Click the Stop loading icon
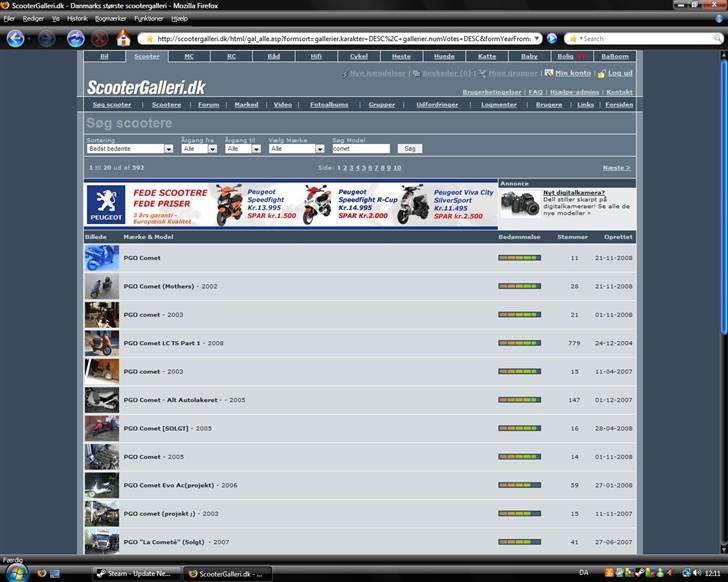728x582 pixels. [x=100, y=38]
